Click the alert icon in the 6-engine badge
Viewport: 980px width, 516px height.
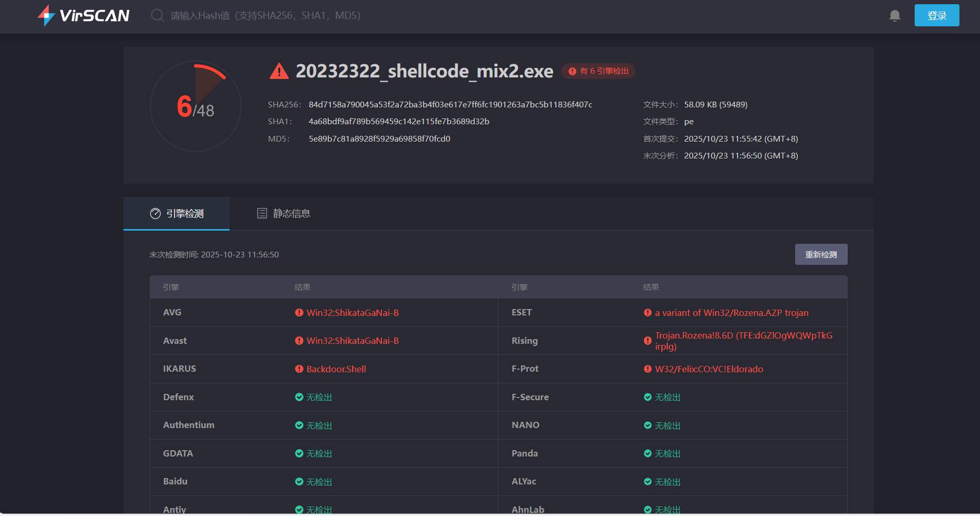click(x=572, y=71)
